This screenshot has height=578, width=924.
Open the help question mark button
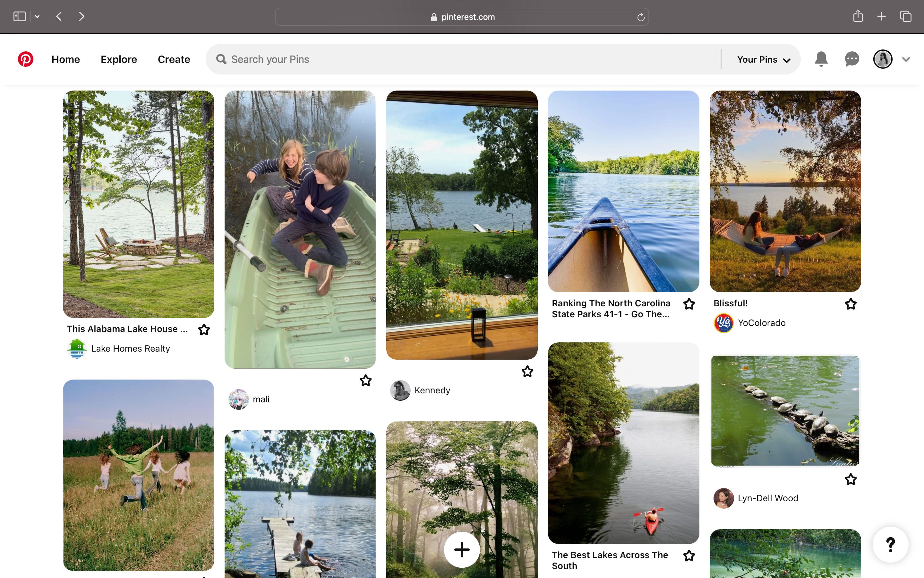(x=890, y=545)
